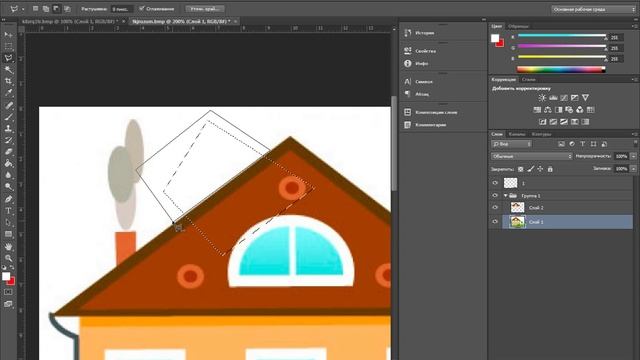
Task: Switch to the first document tab
Action: pyautogui.click(x=69, y=21)
